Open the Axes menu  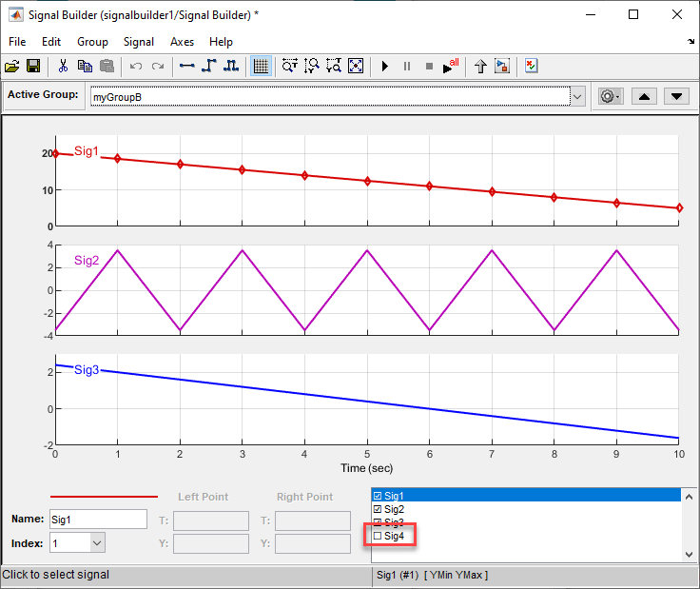pos(183,42)
